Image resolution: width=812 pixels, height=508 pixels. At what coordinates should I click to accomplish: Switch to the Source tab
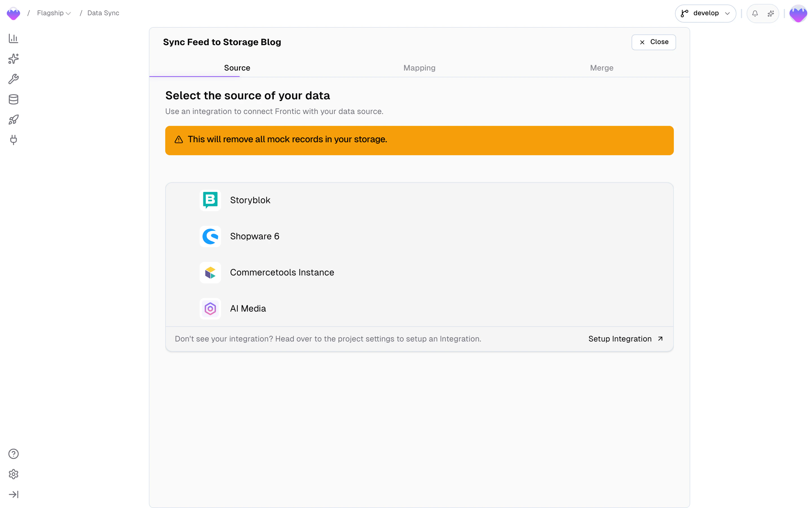(x=237, y=68)
